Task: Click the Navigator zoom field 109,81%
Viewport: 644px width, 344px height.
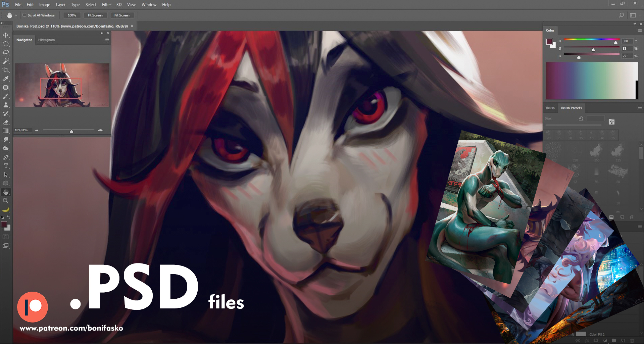Action: pos(22,130)
